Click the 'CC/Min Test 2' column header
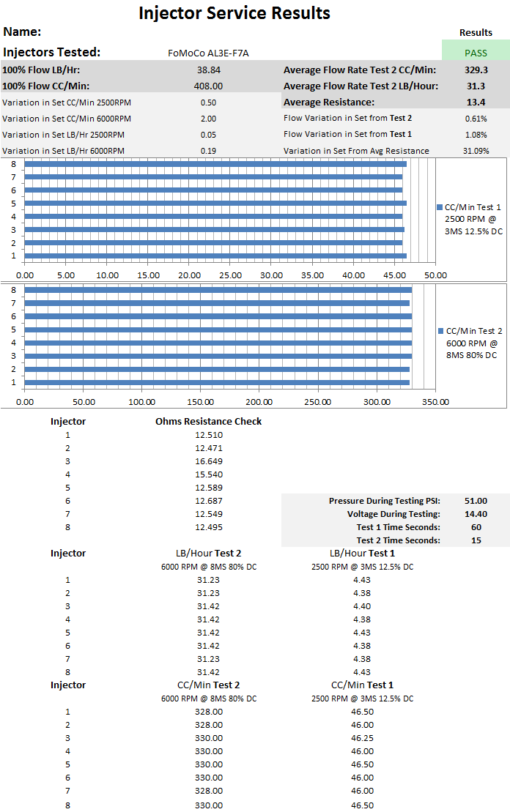This screenshot has width=510, height=812. (x=208, y=685)
